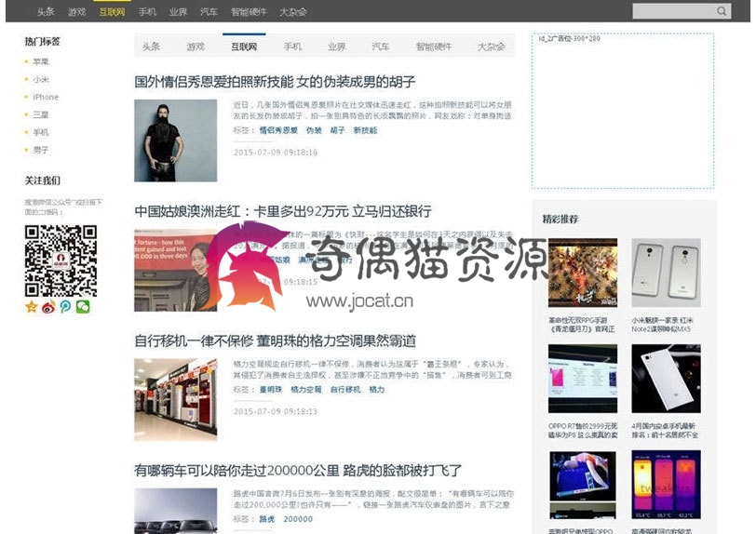Screen dimensions: 756x534
Task: Open the 男子 hot tag
Action: [41, 150]
